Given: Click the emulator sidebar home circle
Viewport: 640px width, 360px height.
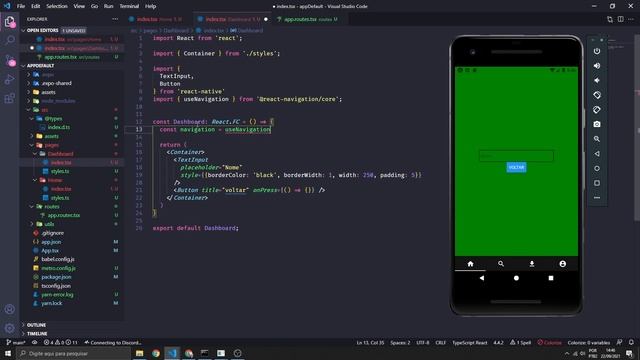Looking at the screenshot, I should click(x=597, y=168).
